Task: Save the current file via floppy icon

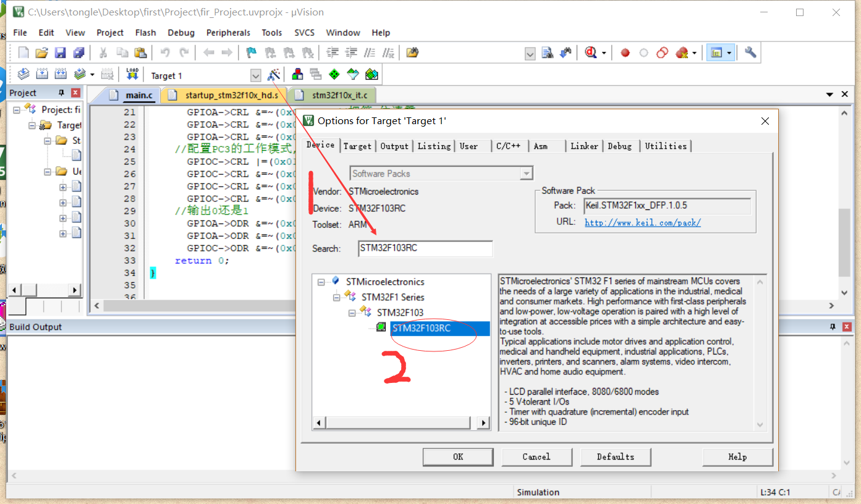Action: (x=61, y=53)
